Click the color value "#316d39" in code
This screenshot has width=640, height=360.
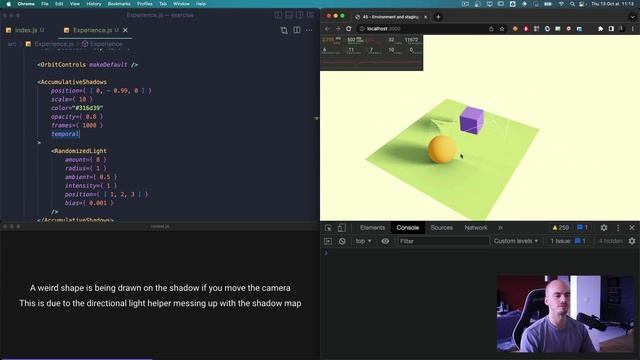[x=87, y=108]
